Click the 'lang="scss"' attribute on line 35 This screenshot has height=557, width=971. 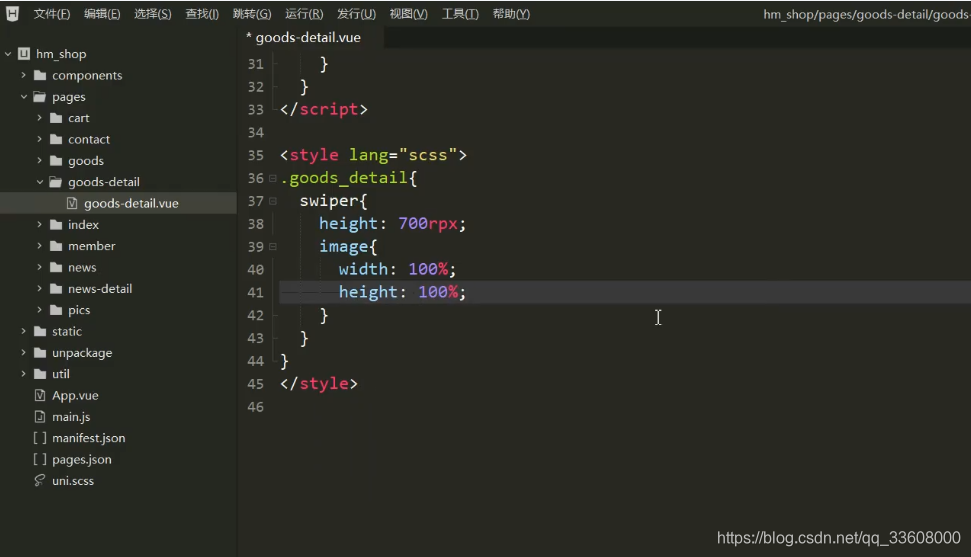pos(403,155)
